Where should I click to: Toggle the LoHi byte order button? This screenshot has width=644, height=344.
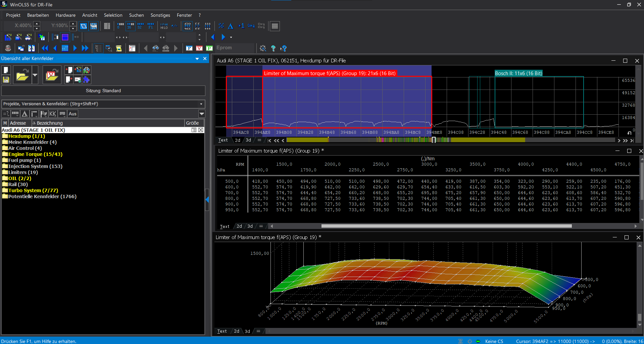tap(164, 26)
